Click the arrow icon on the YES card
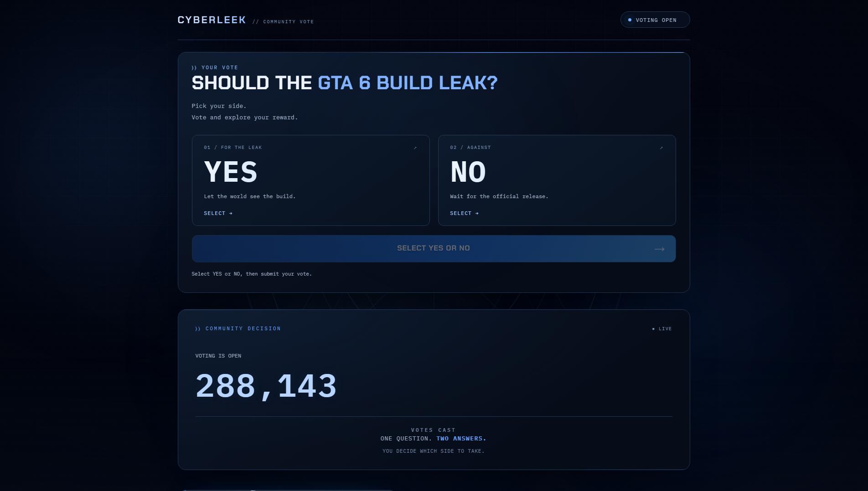Image resolution: width=868 pixels, height=491 pixels. (x=415, y=148)
